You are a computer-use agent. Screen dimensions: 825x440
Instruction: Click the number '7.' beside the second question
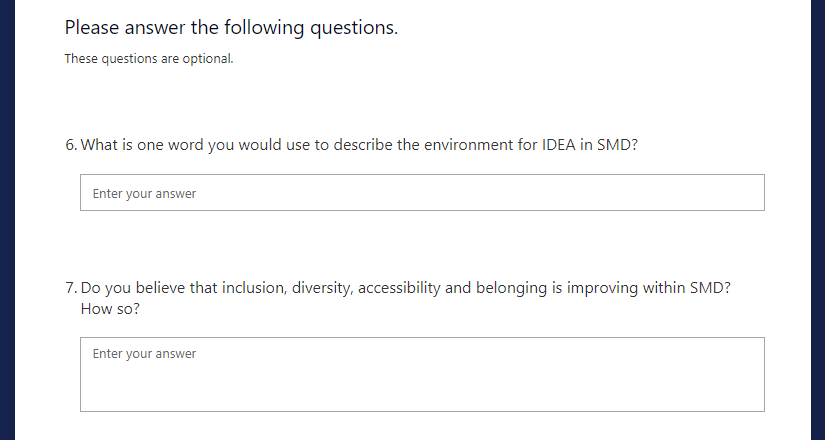coord(71,288)
